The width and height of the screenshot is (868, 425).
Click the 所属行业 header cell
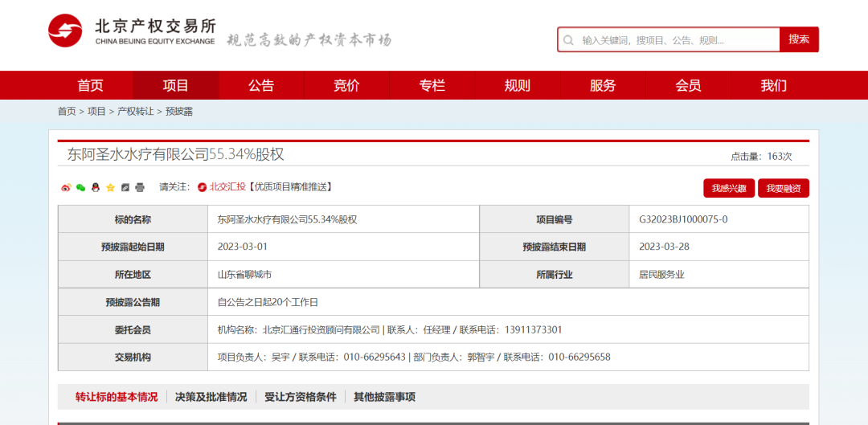(x=555, y=275)
